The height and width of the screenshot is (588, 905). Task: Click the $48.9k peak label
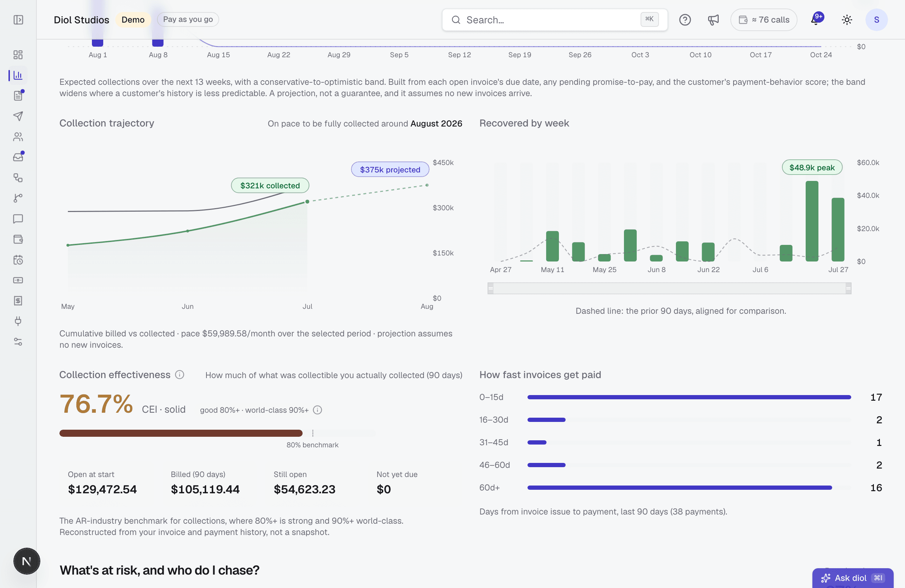tap(812, 167)
